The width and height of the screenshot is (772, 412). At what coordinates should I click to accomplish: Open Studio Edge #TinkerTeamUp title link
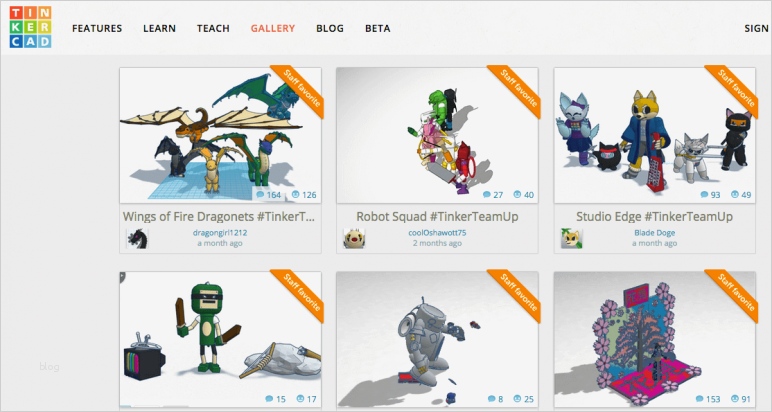point(655,217)
